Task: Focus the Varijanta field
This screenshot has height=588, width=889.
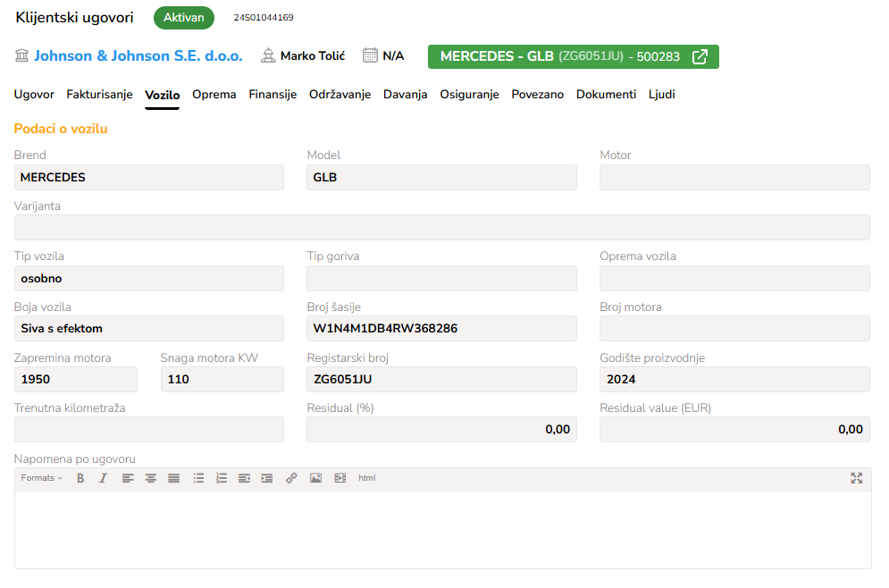Action: 442,227
